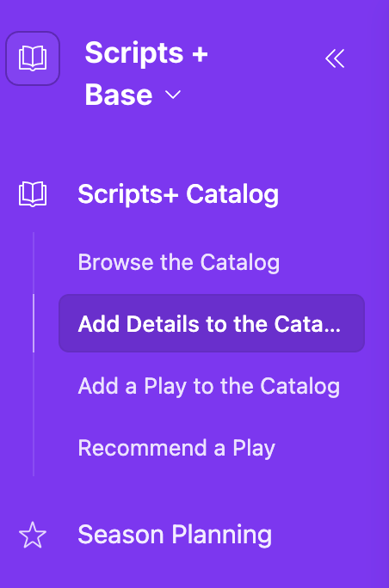
Task: Collapse the sidebar with the double-chevron icon
Action: tap(335, 58)
